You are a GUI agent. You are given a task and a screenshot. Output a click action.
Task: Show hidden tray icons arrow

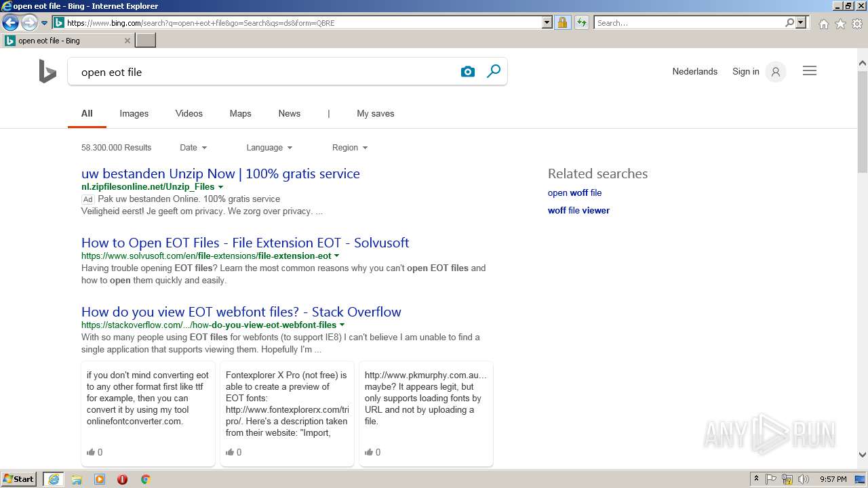click(756, 479)
